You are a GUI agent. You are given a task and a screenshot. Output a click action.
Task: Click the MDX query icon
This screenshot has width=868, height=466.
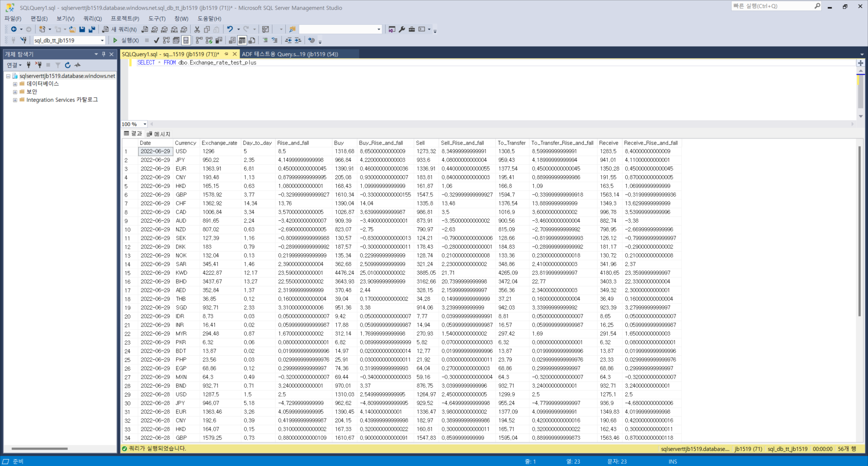[155, 29]
